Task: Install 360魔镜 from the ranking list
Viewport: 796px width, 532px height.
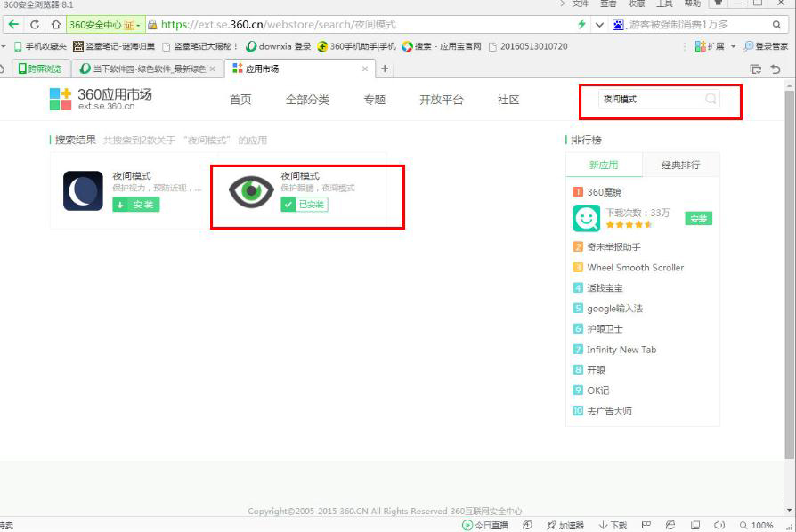Action: click(698, 218)
